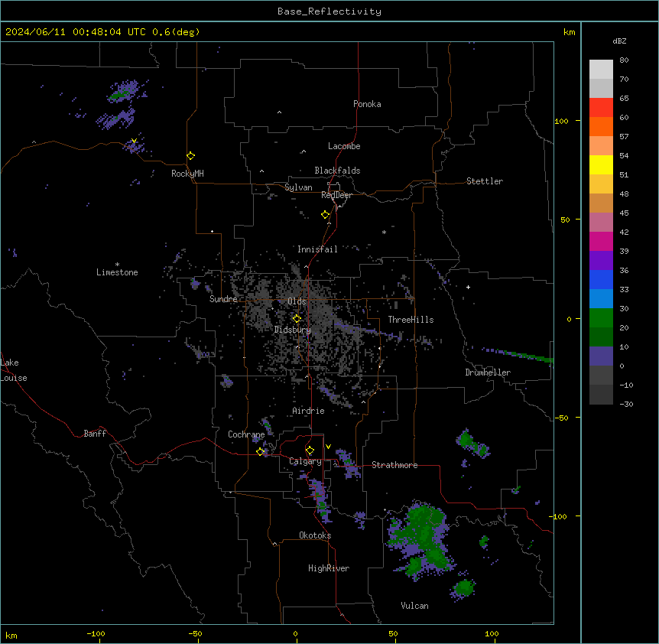Click the Lacombe city label
The width and height of the screenshot is (659, 644).
tap(344, 146)
